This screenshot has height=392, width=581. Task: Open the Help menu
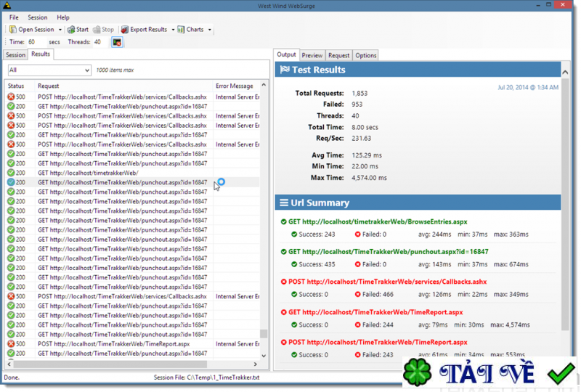[x=63, y=17]
